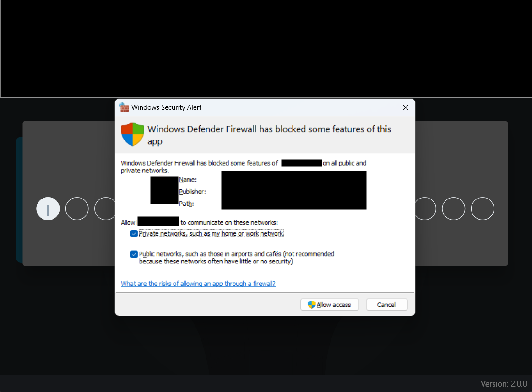Screen dimensions: 532x392
Task: Uncheck Private networks, such as my home network
Action: (x=134, y=233)
